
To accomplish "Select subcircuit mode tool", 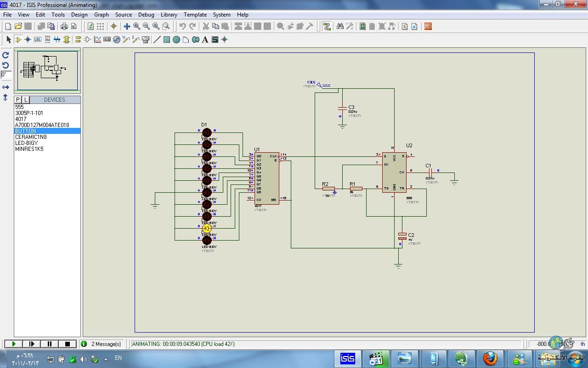I will pos(67,40).
